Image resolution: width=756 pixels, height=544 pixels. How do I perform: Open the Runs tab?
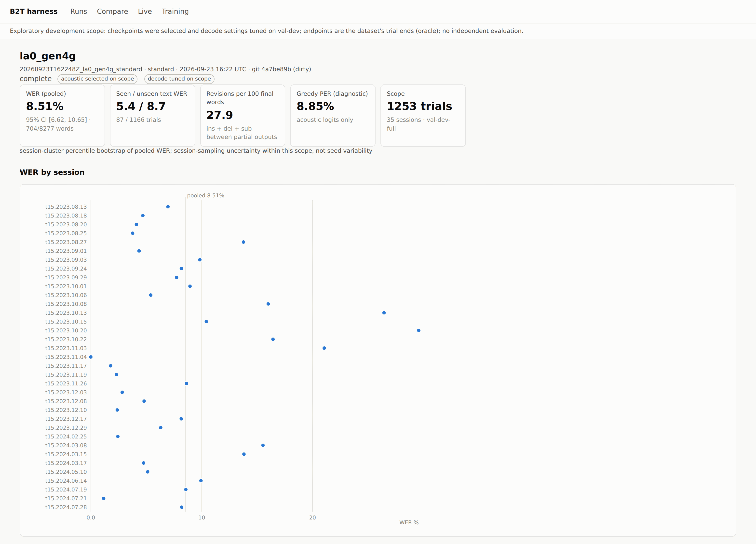79,11
